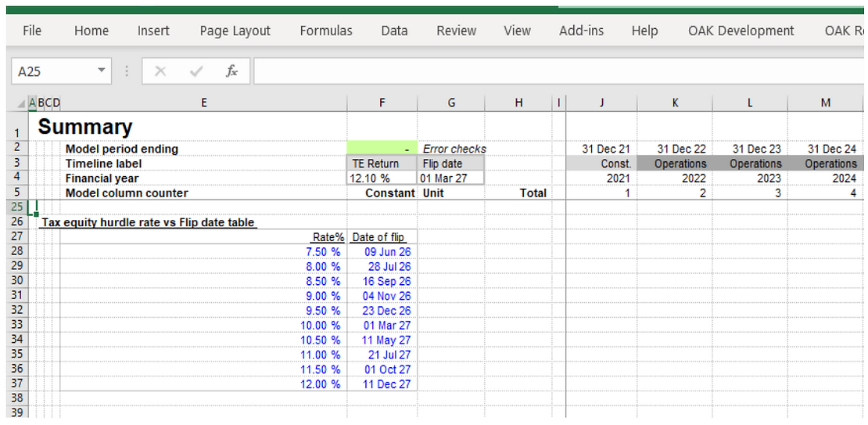Expand the Name Box dropdown arrow
Image resolution: width=868 pixels, height=425 pixels.
pyautogui.click(x=101, y=71)
